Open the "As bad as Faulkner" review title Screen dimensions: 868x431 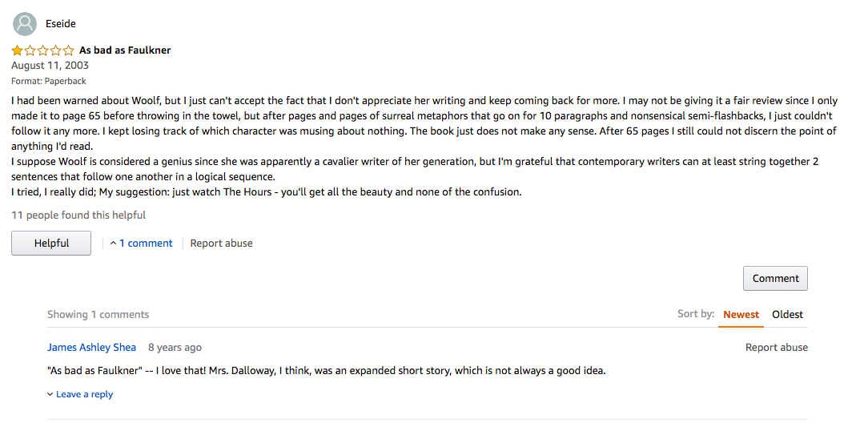(x=125, y=50)
